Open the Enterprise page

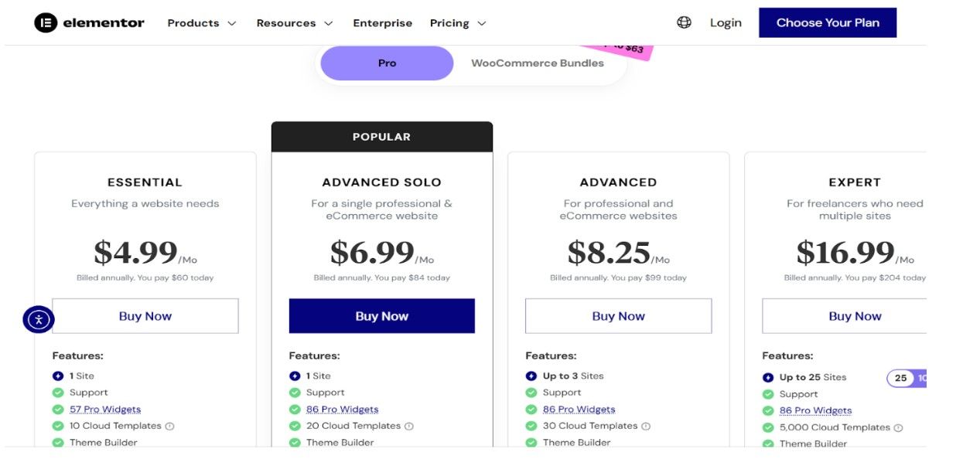[382, 22]
